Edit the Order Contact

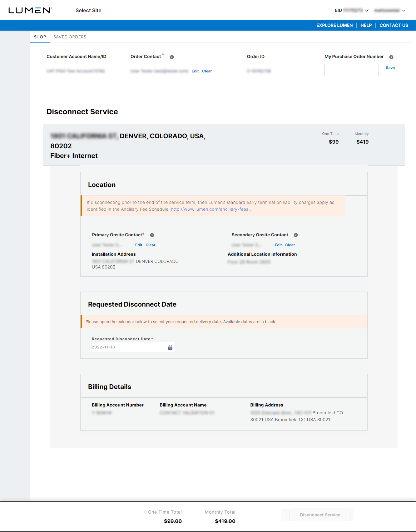click(195, 71)
